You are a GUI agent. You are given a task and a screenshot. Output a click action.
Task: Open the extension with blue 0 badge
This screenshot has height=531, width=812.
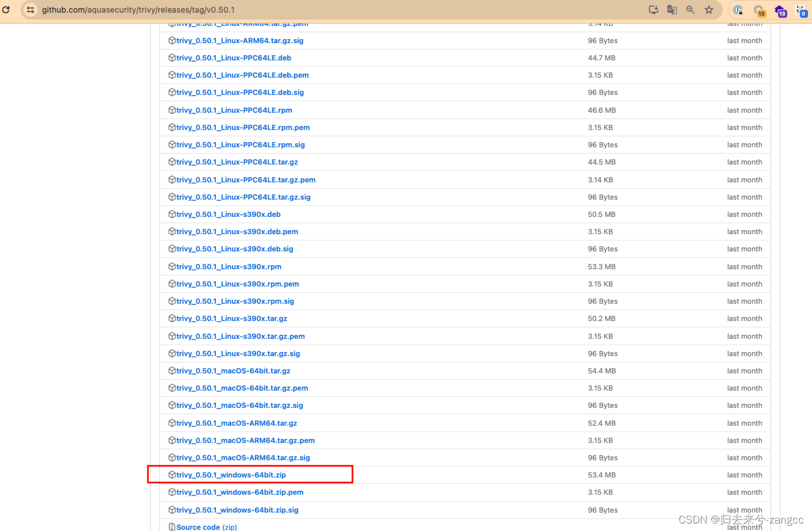coord(801,10)
